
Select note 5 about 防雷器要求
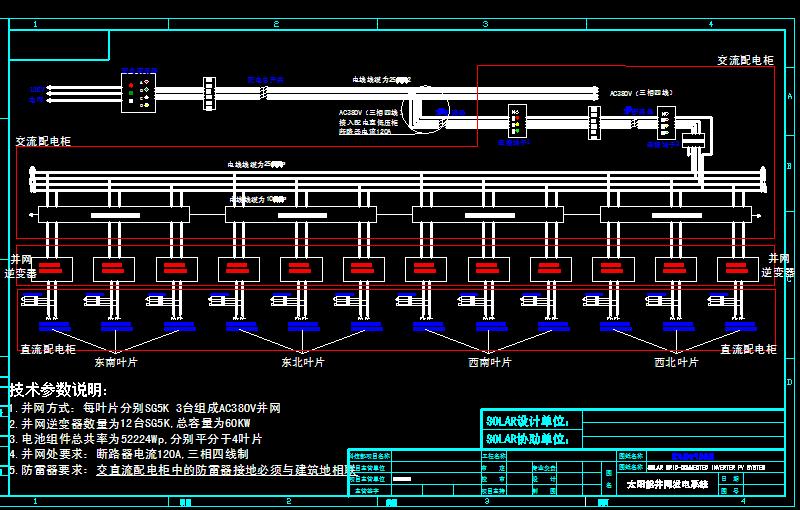coord(182,470)
